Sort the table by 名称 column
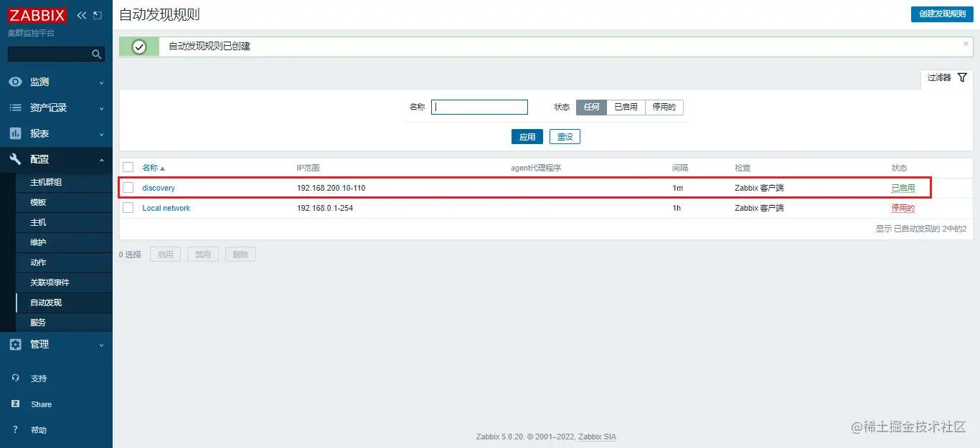The height and width of the screenshot is (448, 980). [154, 168]
